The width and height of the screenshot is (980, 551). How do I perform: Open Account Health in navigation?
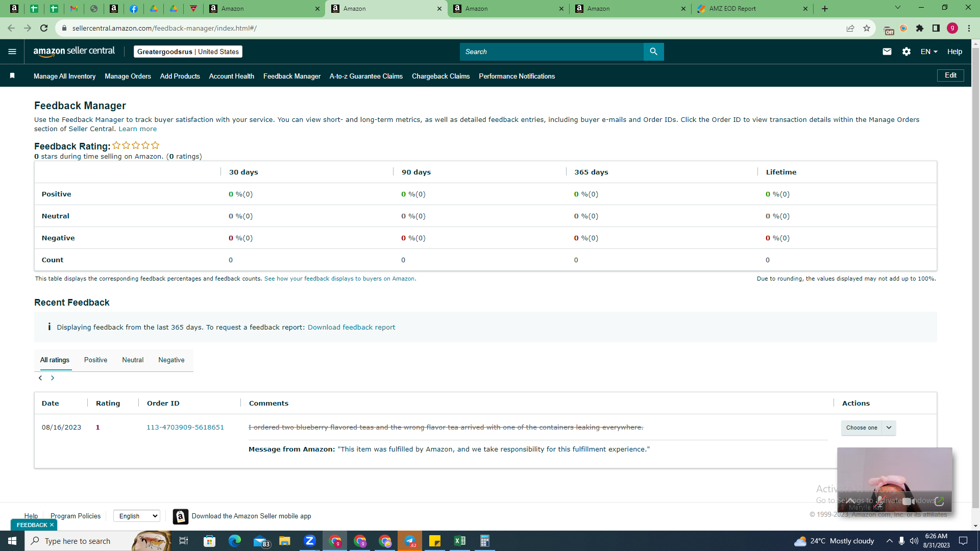tap(232, 76)
